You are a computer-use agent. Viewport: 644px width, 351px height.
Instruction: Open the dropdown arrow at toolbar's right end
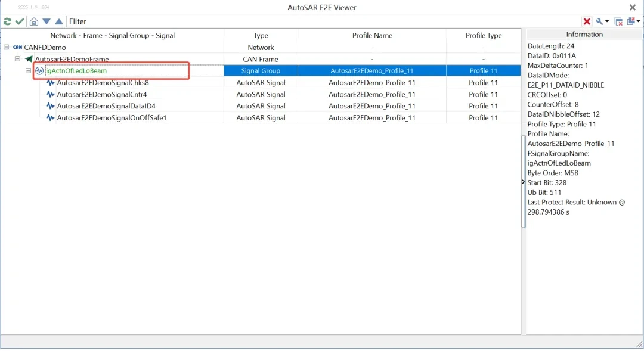[638, 21]
